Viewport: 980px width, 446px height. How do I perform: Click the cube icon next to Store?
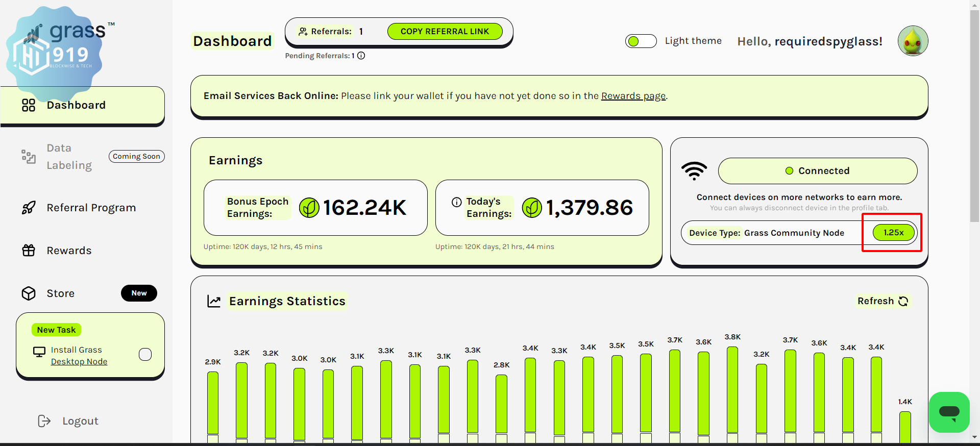pos(29,293)
